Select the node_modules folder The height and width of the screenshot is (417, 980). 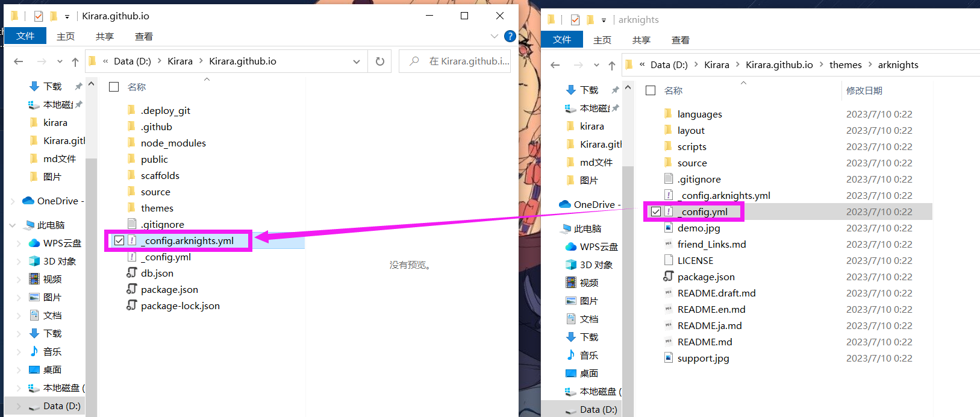pos(173,143)
